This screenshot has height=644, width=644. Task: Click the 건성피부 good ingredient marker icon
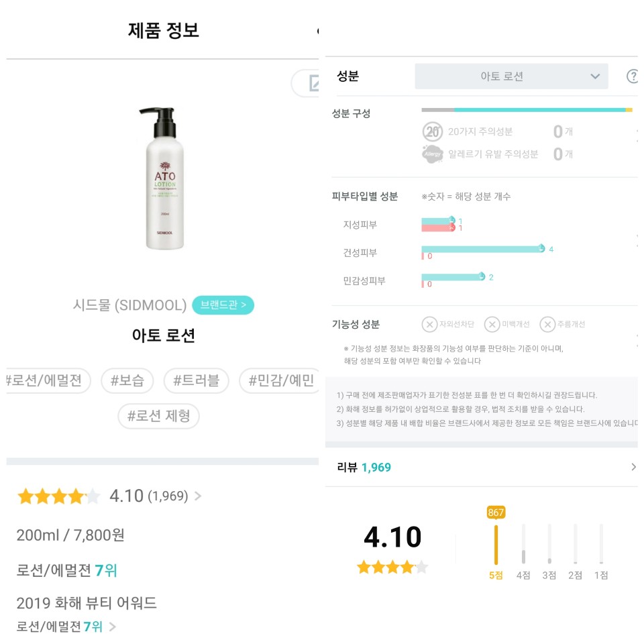pos(541,248)
